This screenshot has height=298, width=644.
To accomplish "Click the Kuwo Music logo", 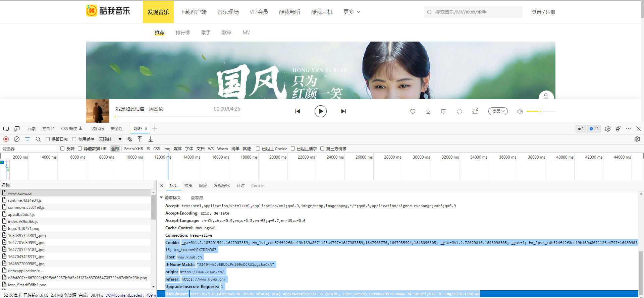I will [108, 11].
